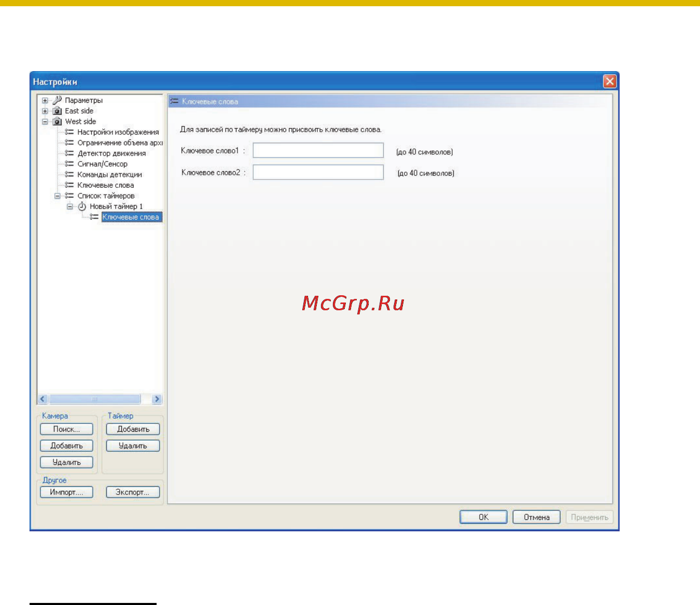The height and width of the screenshot is (605, 700).
Task: Collapse the Новый таймер 1 node
Action: [x=70, y=207]
